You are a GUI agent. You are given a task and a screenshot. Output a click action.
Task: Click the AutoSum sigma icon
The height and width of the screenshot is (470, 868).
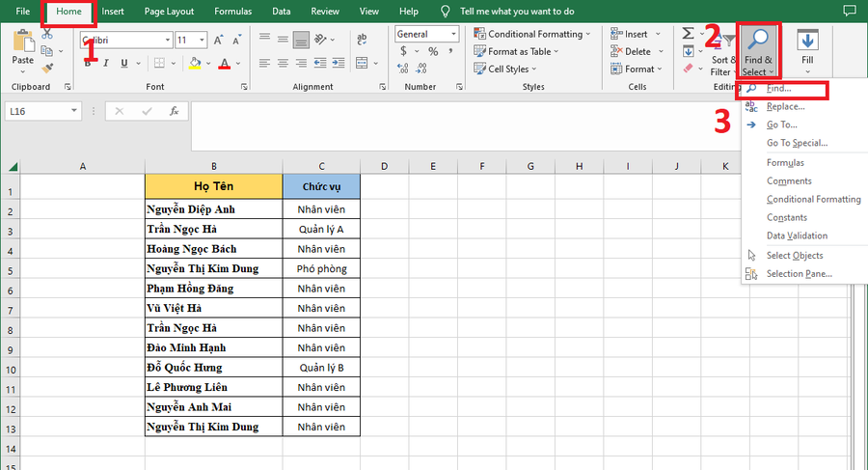click(688, 33)
